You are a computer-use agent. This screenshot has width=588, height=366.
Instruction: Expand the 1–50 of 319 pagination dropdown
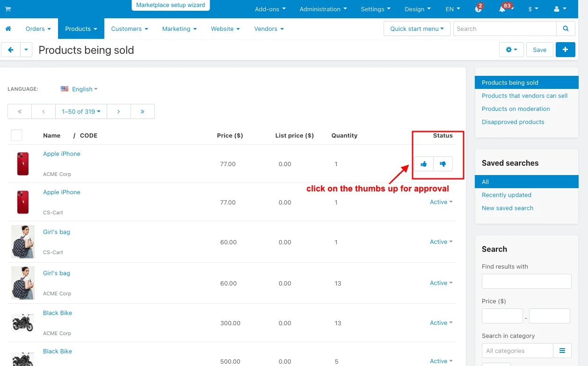(81, 111)
